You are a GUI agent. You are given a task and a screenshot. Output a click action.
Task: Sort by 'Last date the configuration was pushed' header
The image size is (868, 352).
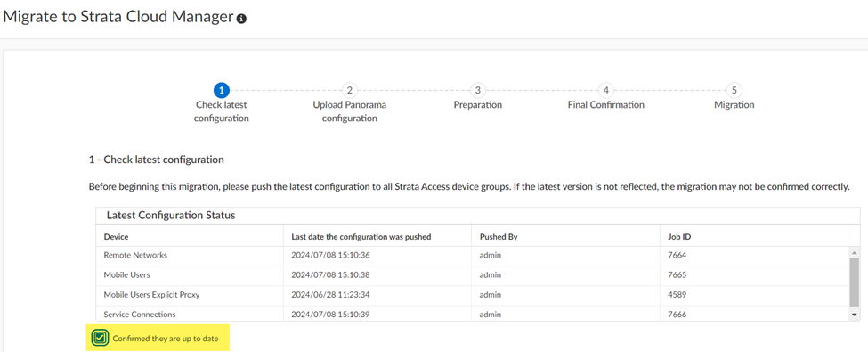[x=377, y=237]
